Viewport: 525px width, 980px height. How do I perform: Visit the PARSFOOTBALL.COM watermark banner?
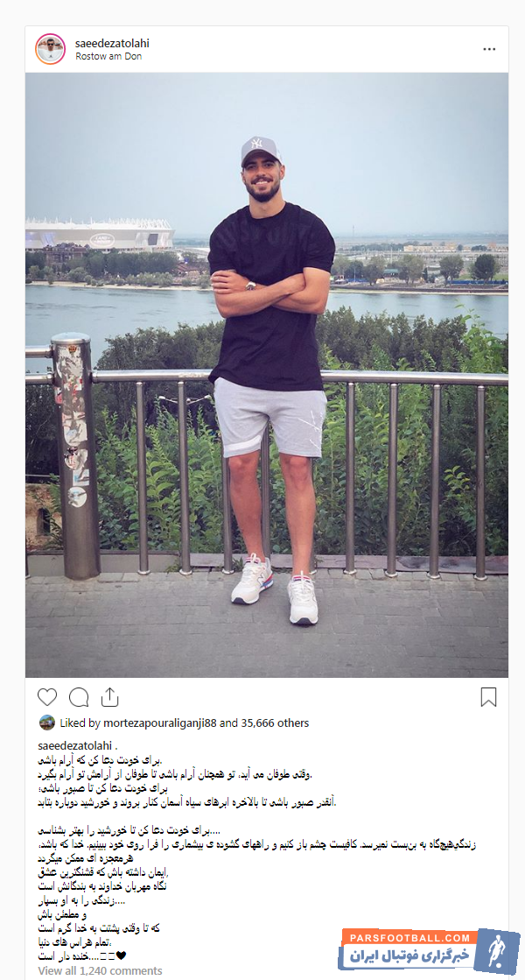(x=409, y=938)
